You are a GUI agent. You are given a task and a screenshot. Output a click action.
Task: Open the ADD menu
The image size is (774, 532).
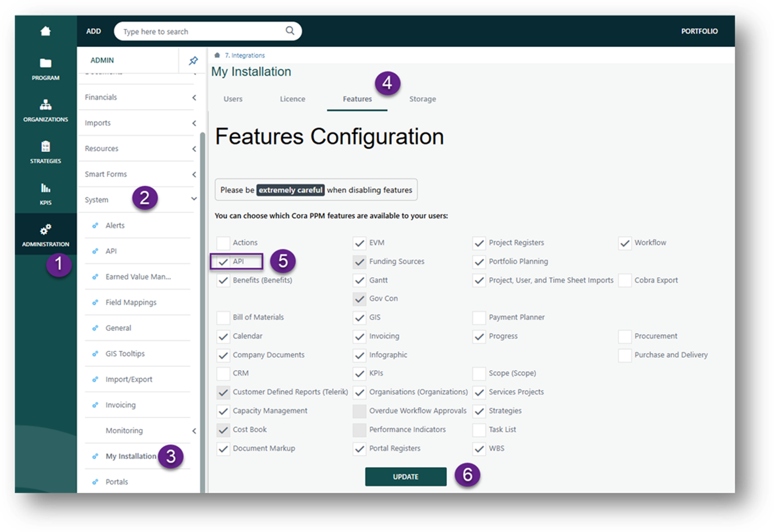pyautogui.click(x=94, y=31)
